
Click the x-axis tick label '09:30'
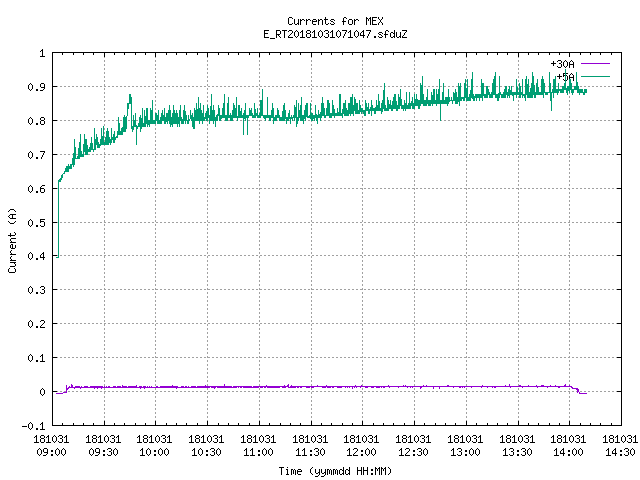[103, 452]
